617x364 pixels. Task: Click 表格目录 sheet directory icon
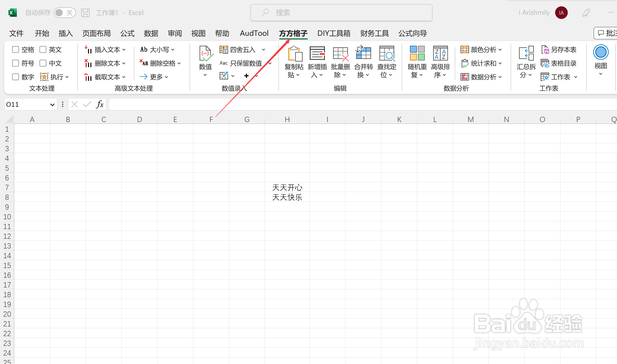click(x=545, y=63)
